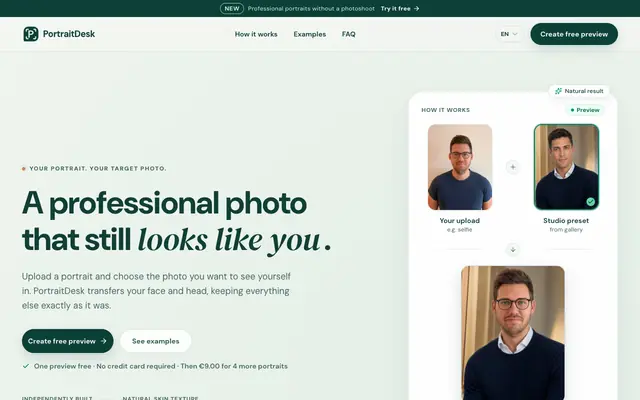Click the down arrow icon below the portraits
The width and height of the screenshot is (640, 400).
513,249
